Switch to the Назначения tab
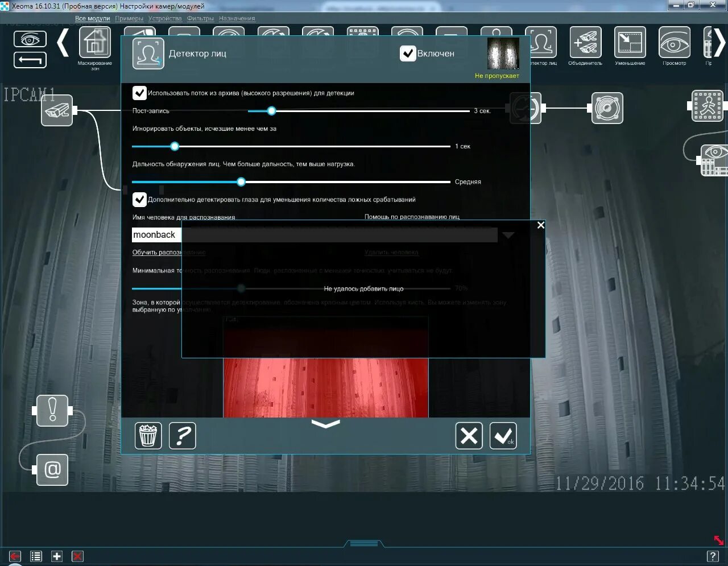Screen dimensions: 728x566 (x=237, y=18)
